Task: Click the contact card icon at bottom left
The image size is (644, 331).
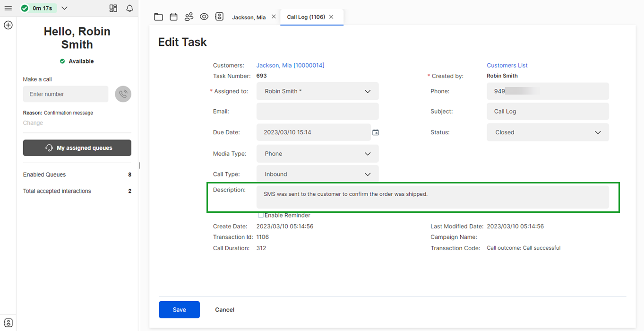Action: [x=8, y=323]
